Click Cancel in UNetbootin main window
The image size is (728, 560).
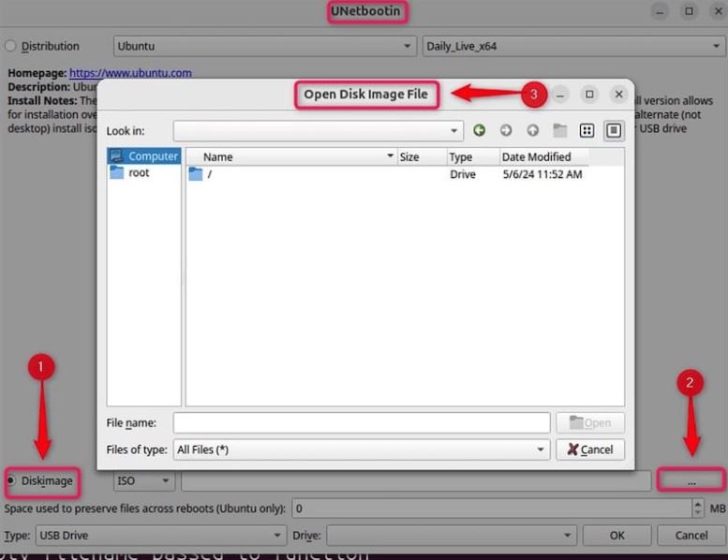[691, 536]
